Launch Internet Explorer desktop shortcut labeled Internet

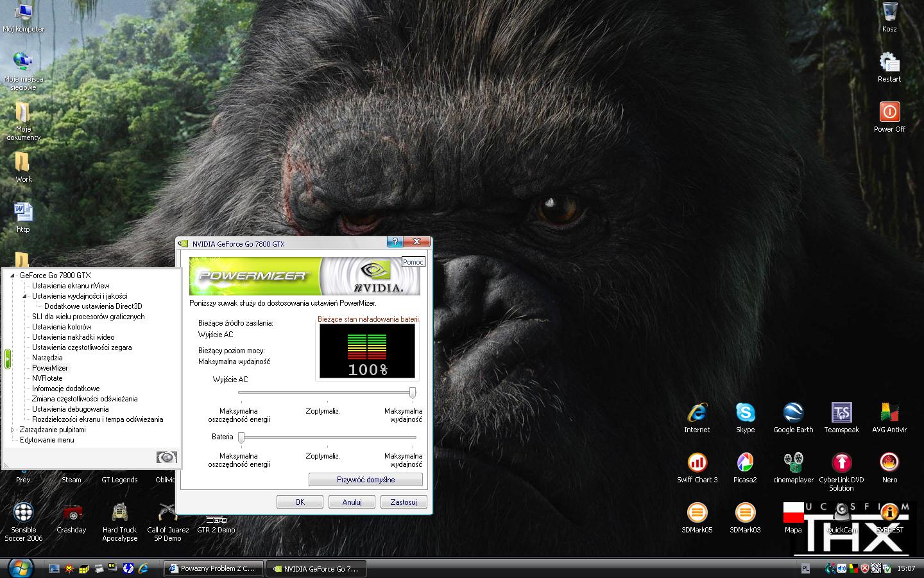click(697, 417)
